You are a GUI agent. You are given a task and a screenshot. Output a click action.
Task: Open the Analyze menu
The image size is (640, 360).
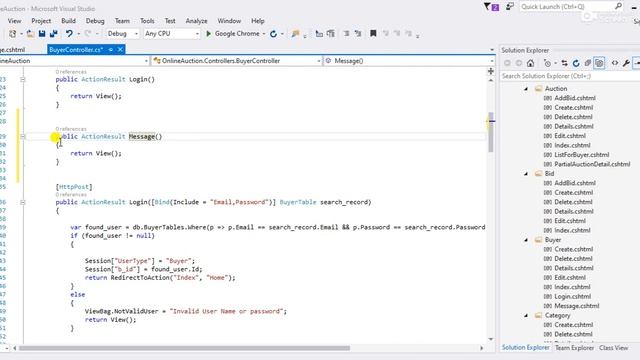pos(196,21)
